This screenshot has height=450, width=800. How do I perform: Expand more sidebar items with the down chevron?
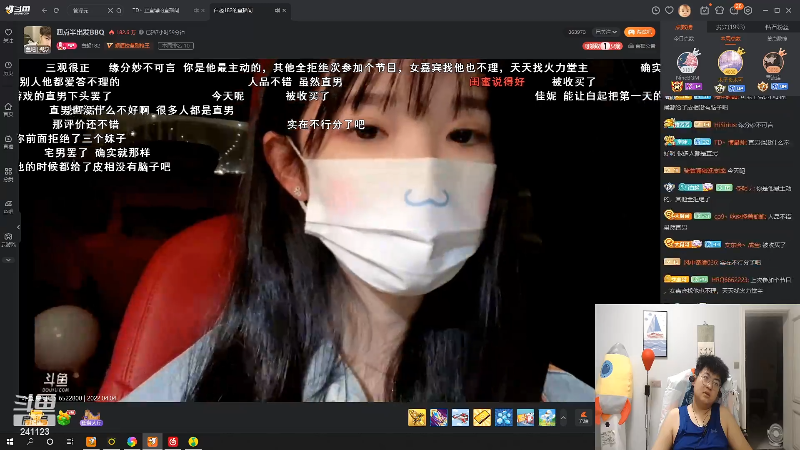(8, 260)
